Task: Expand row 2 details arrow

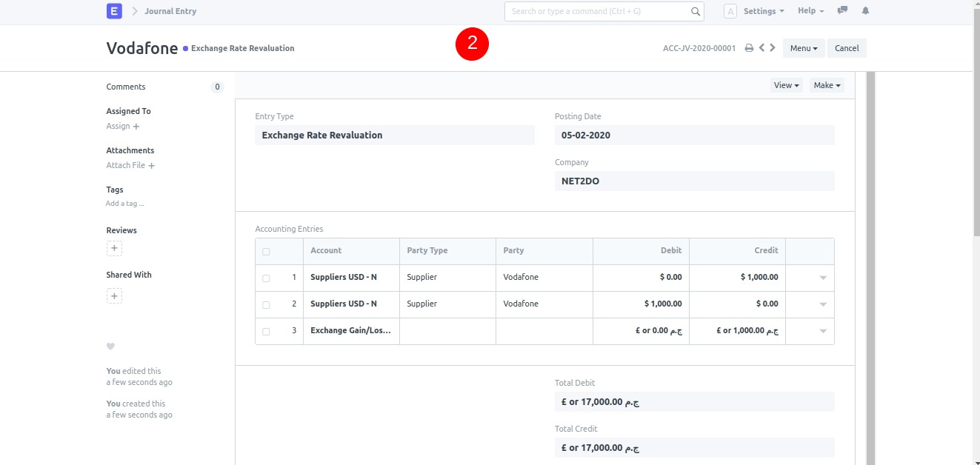Action: pos(823,304)
